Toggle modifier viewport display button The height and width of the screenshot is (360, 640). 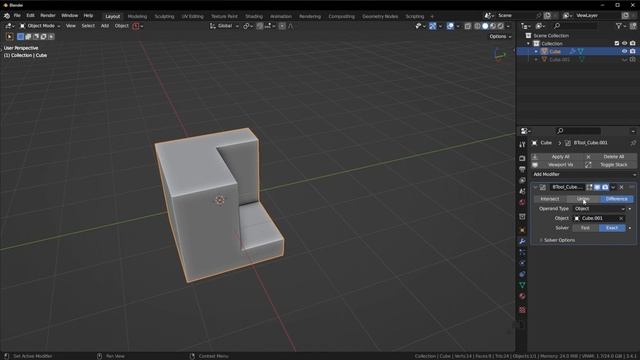597,187
